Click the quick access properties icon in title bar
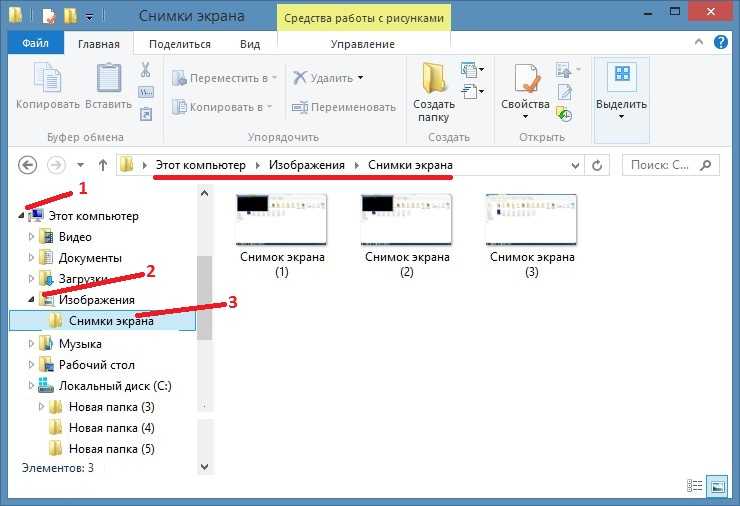The height and width of the screenshot is (506, 740). pyautogui.click(x=49, y=16)
